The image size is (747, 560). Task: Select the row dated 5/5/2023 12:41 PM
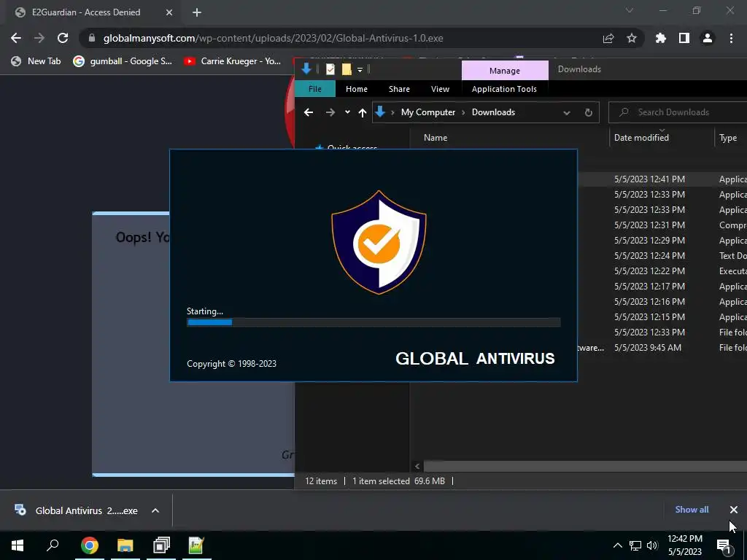662,179
